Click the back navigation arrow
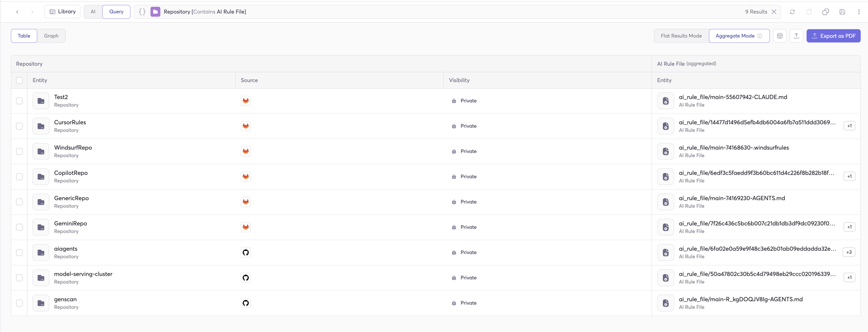This screenshot has height=332, width=868. tap(17, 12)
